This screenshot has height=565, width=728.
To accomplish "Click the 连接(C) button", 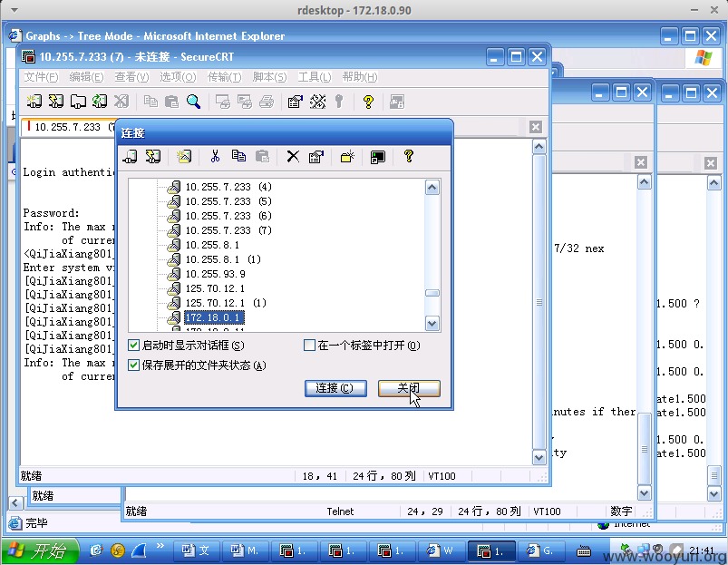I will click(x=335, y=388).
